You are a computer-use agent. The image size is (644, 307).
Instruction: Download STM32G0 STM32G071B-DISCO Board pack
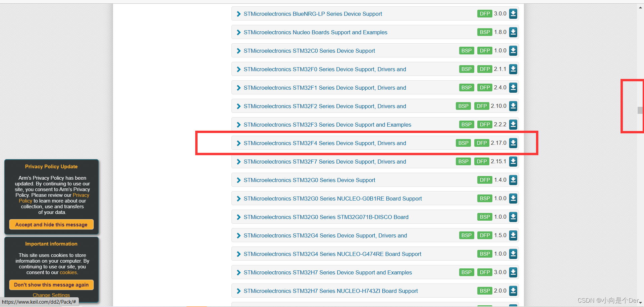(x=513, y=217)
